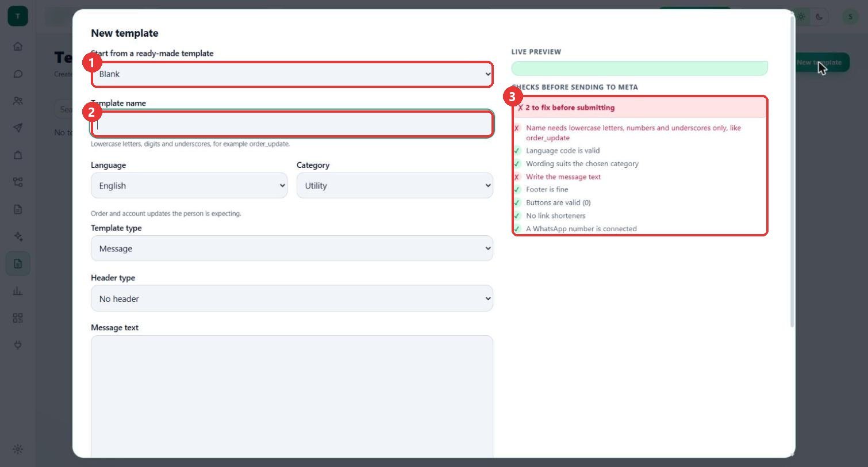Open the plug integrations icon
This screenshot has height=467, width=868.
pyautogui.click(x=18, y=345)
